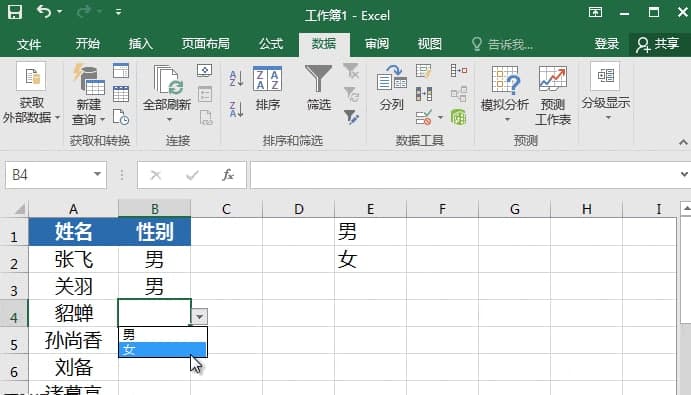Click the Consolidate icon
The image size is (691, 395).
tap(459, 71)
